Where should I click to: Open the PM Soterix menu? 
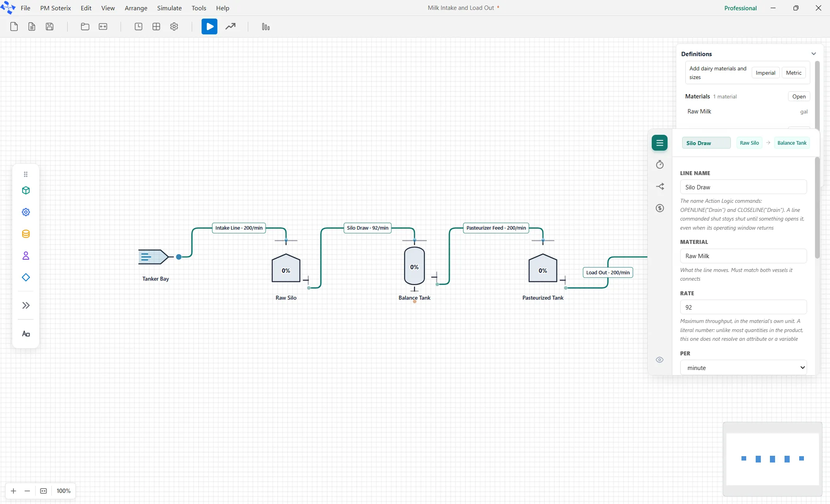pos(55,8)
